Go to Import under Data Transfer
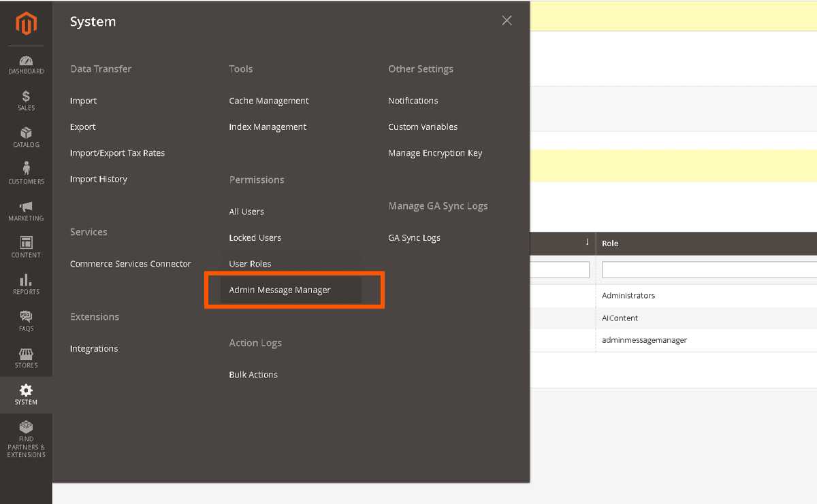This screenshot has width=817, height=504. 83,101
